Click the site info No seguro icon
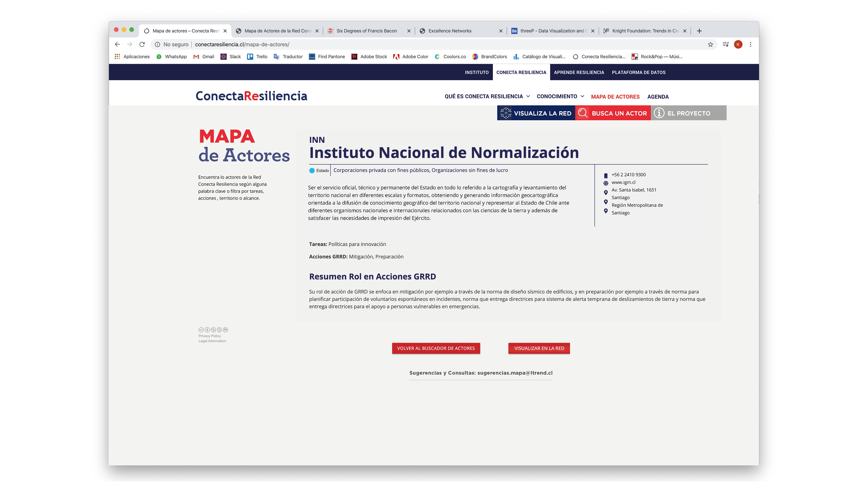 (x=157, y=45)
